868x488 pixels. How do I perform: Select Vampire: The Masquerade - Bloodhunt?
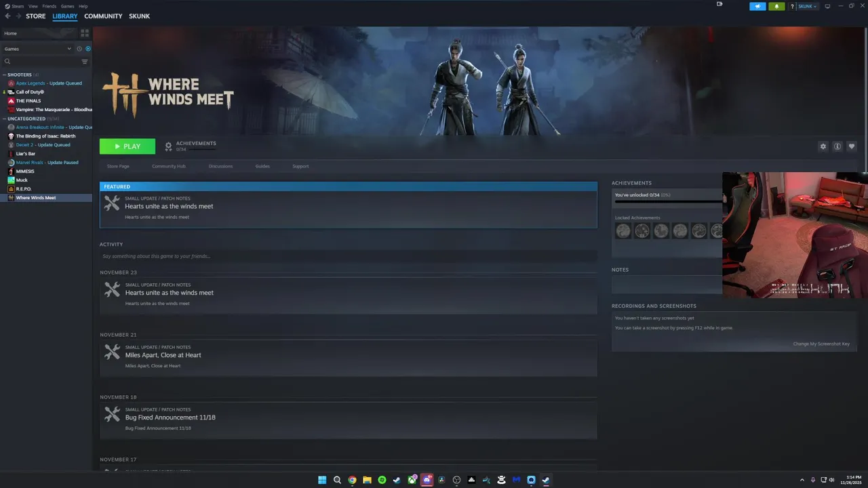46,110
